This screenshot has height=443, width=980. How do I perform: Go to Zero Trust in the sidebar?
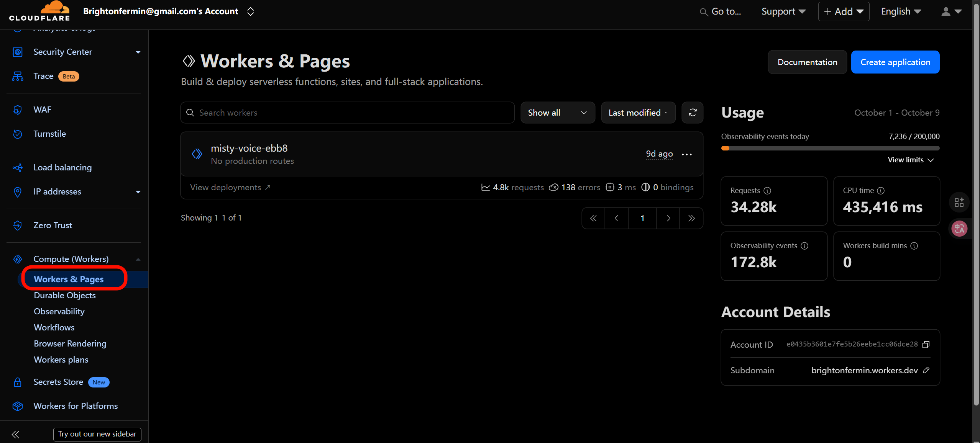tap(53, 225)
